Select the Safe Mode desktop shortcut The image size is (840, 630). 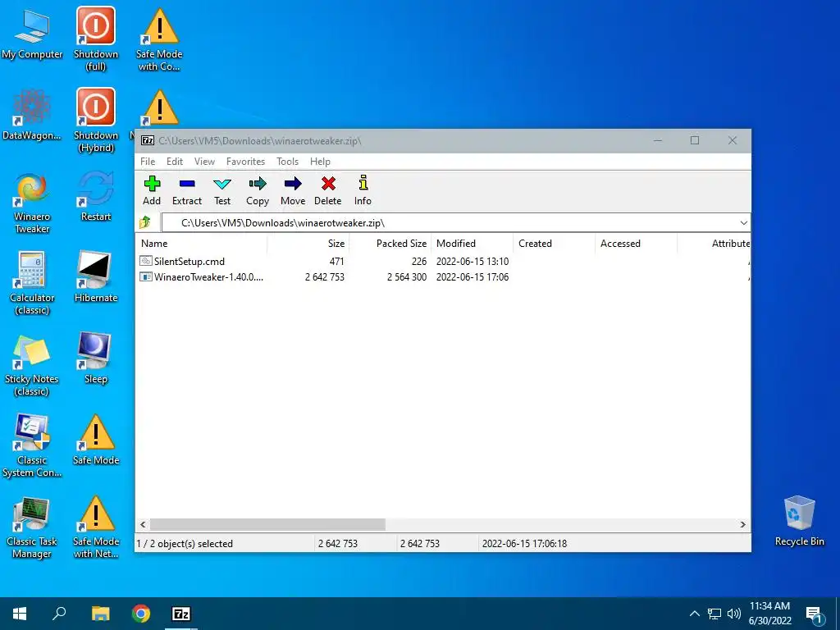(96, 440)
